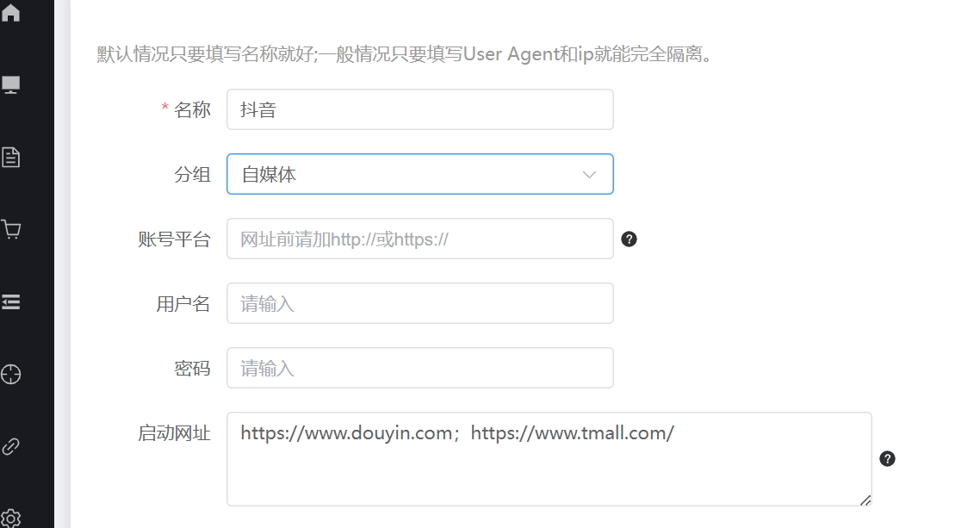Open the settings gear at sidebar bottom

(x=12, y=517)
